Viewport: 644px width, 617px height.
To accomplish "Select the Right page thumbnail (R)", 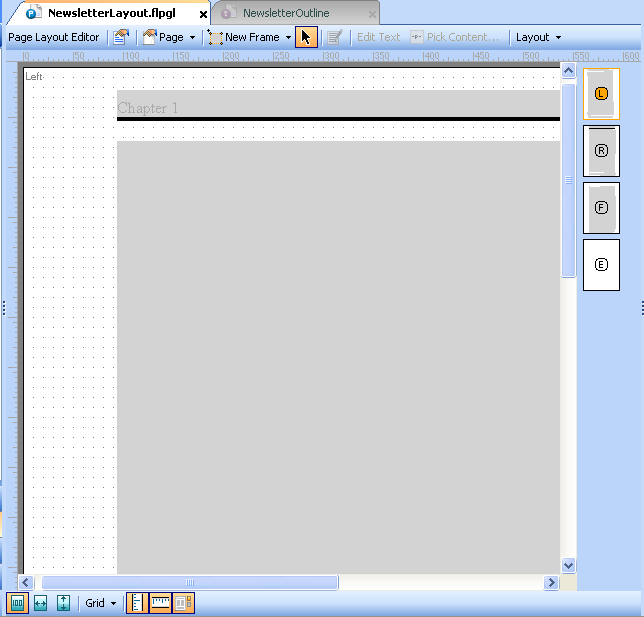I will 601,151.
